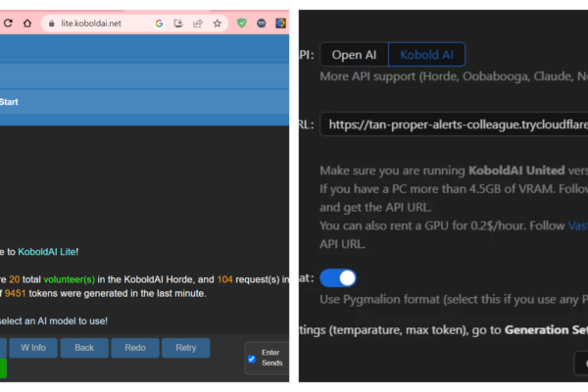This screenshot has height=392, width=588.
Task: Click the '104' request count
Action: 225,279
